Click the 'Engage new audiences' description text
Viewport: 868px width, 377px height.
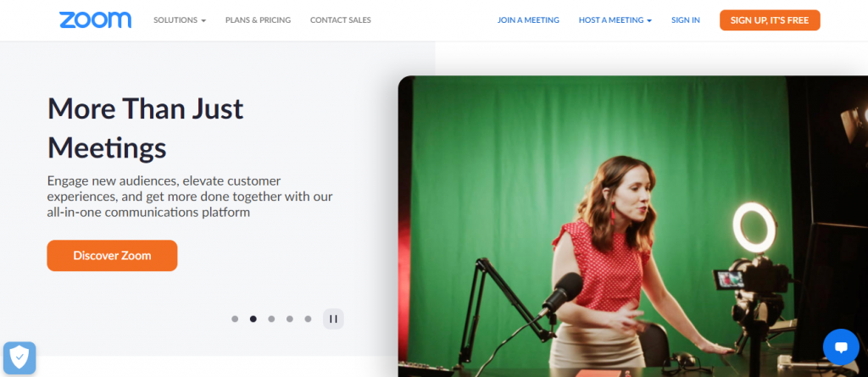click(x=190, y=197)
